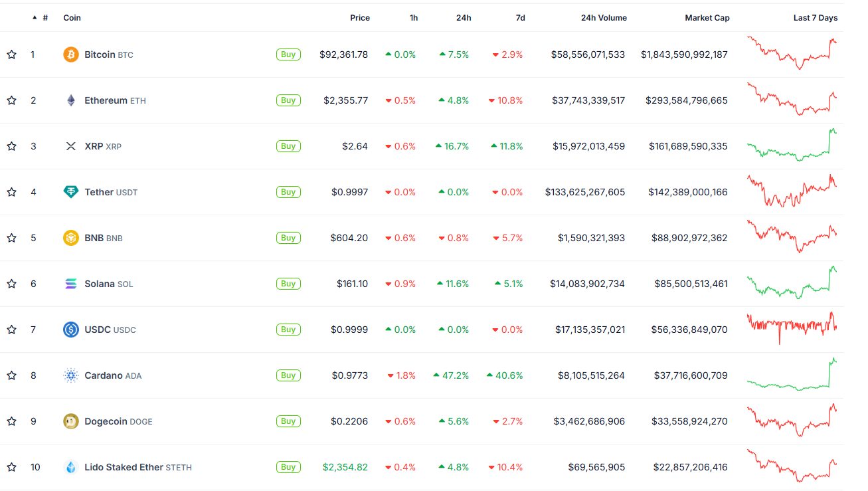Click the Ethereum market cap $293,584,796,665
The height and width of the screenshot is (491, 868).
[687, 100]
